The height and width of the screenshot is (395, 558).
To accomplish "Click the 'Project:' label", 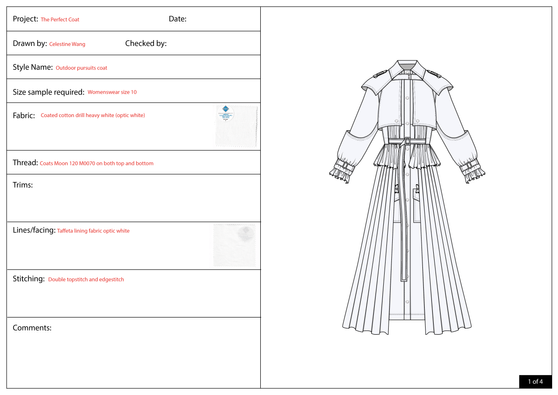I will pyautogui.click(x=25, y=19).
